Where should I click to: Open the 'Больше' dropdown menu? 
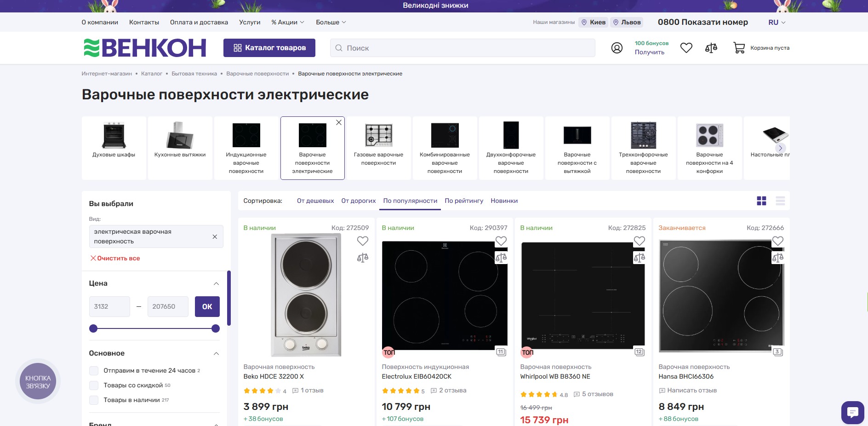[x=331, y=22]
